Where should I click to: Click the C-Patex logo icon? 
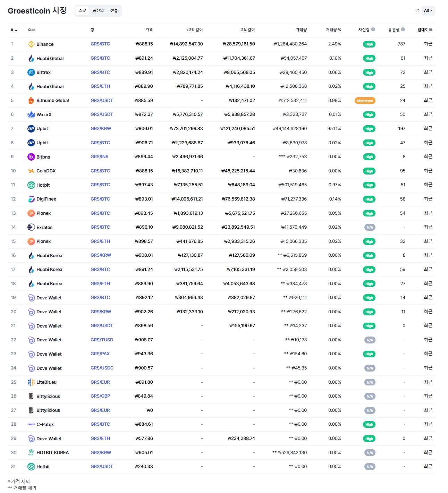(x=31, y=424)
